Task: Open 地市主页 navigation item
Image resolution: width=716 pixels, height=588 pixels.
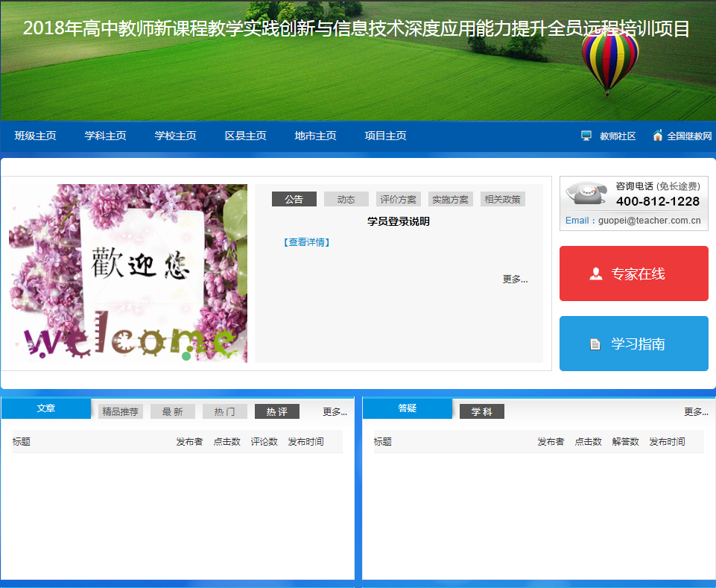Action: [316, 136]
